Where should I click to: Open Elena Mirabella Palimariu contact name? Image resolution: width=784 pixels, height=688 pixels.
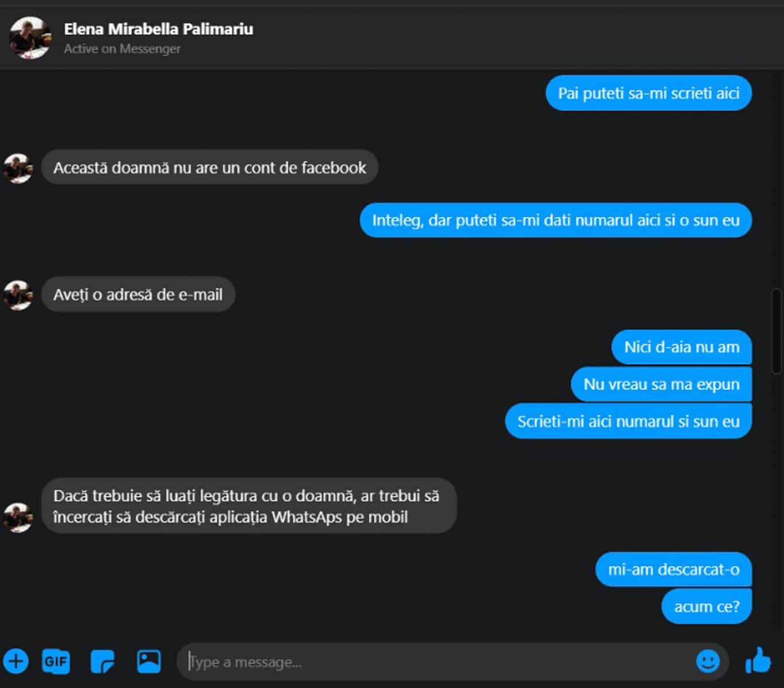point(158,29)
